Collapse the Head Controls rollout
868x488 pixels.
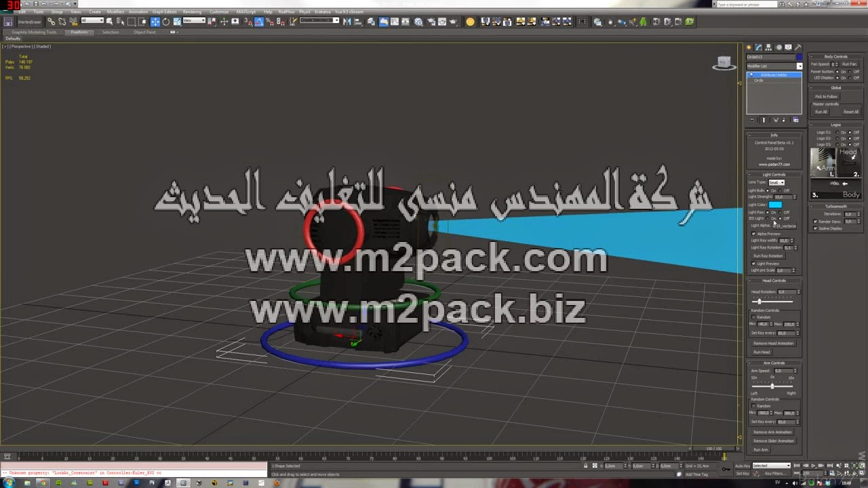[x=774, y=281]
